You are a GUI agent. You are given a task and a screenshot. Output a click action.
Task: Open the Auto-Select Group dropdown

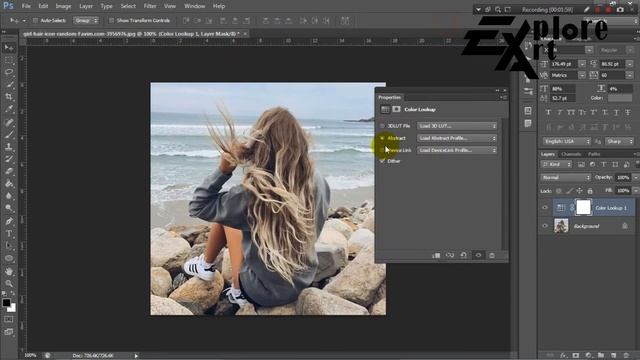(x=86, y=20)
